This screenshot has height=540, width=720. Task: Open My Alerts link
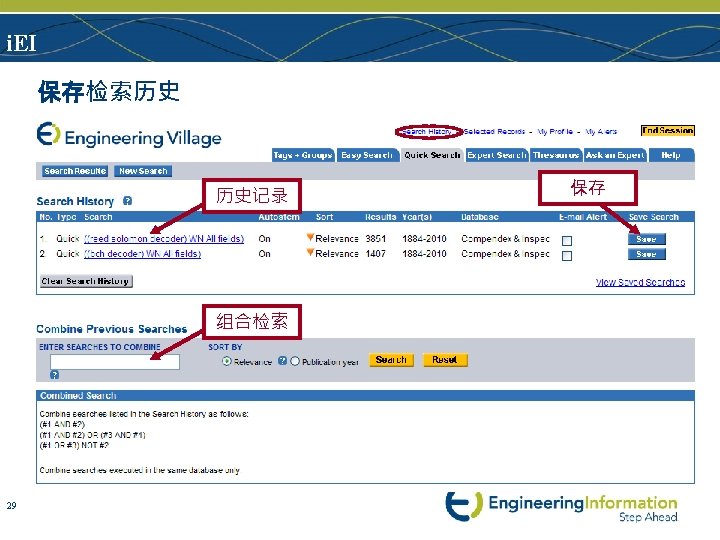(601, 132)
